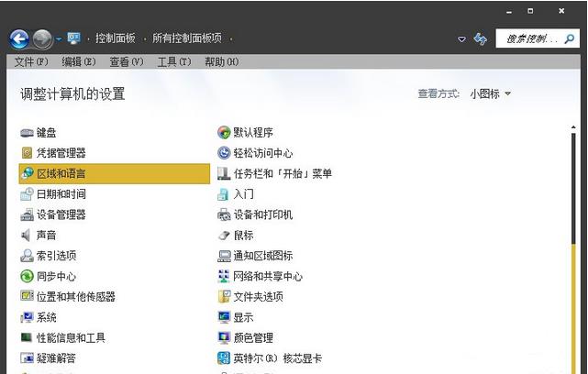Screen dimensions: 588x374
Task: Open the 英特尔(R) 核芯显卡 icon
Action: point(224,358)
